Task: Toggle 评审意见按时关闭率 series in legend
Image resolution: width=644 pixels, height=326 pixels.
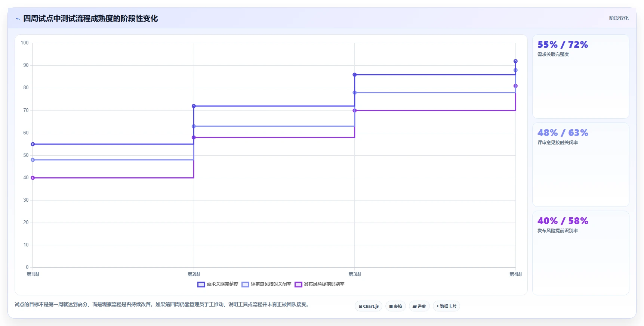Action: click(x=266, y=284)
